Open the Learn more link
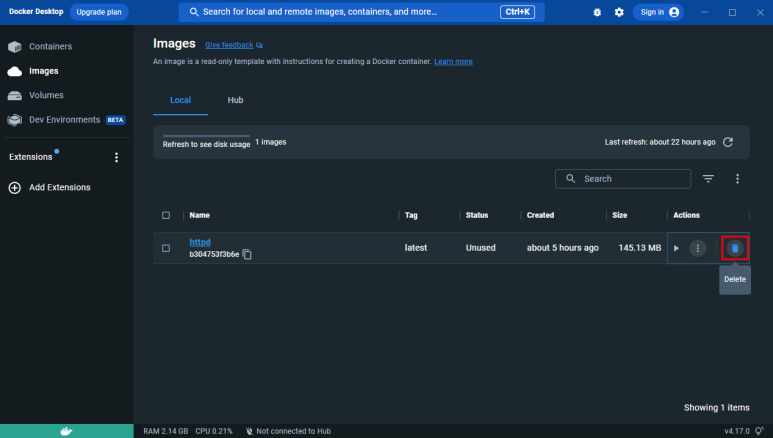 point(453,62)
